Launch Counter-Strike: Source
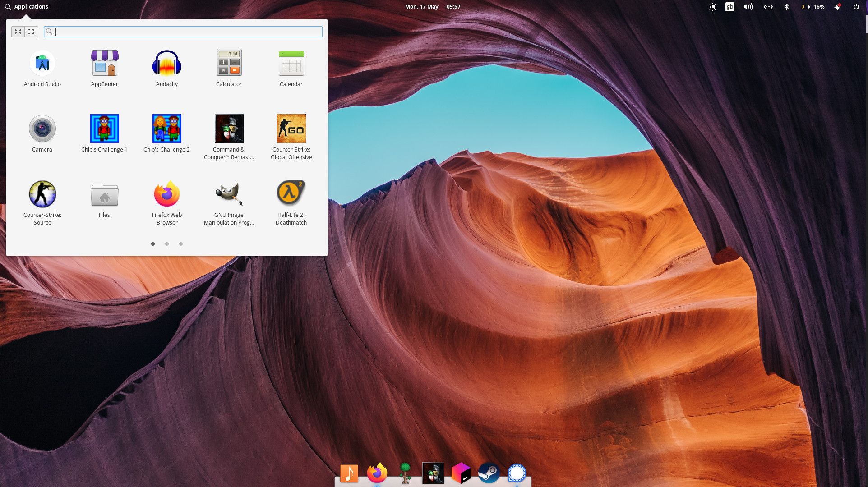 click(x=42, y=203)
